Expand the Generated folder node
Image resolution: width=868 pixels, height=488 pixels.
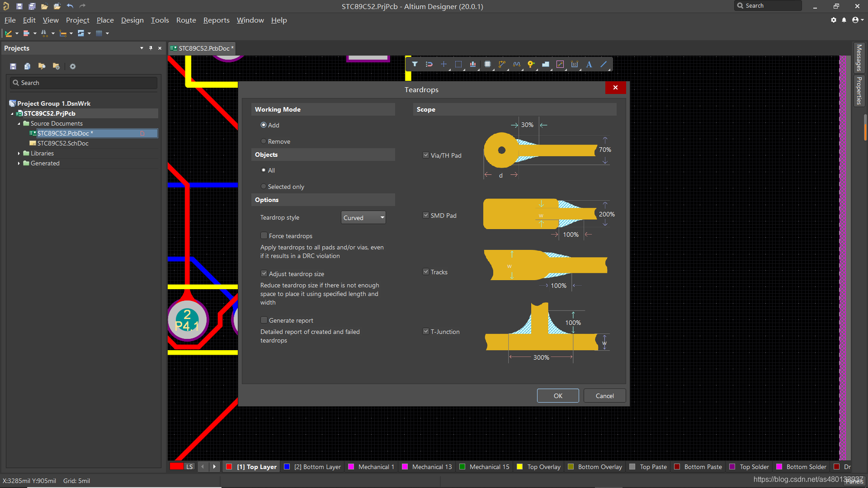point(19,163)
